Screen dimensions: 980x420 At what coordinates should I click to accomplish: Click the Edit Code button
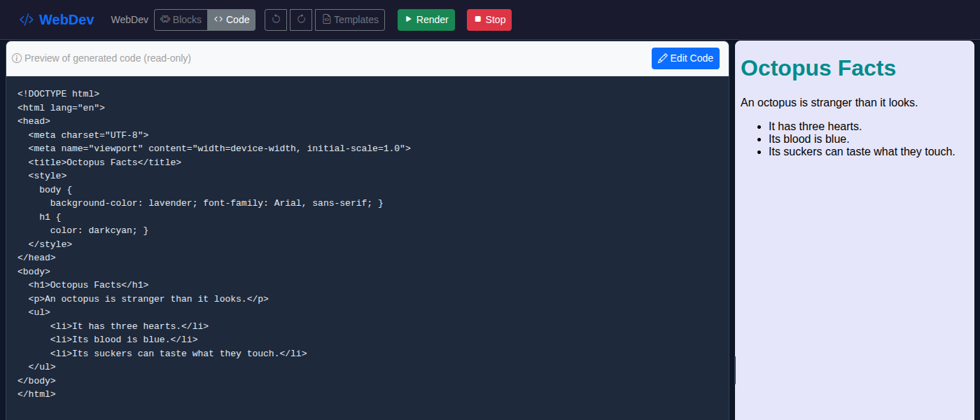point(685,58)
